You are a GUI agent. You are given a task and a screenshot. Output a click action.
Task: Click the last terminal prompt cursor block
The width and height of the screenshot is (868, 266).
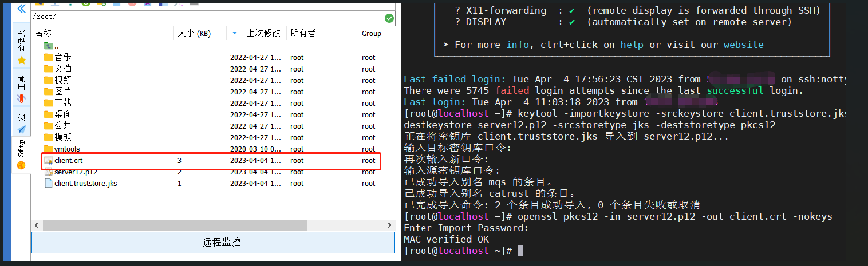click(520, 251)
